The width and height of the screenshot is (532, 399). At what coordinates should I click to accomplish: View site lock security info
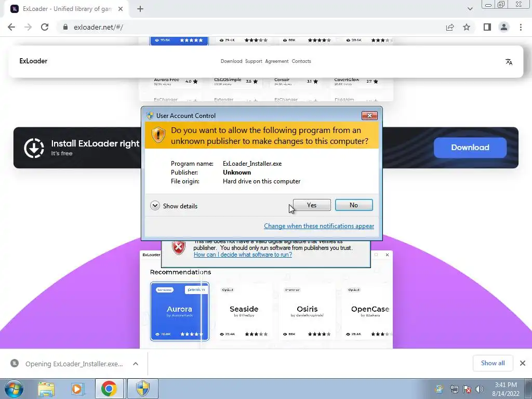pos(65,27)
